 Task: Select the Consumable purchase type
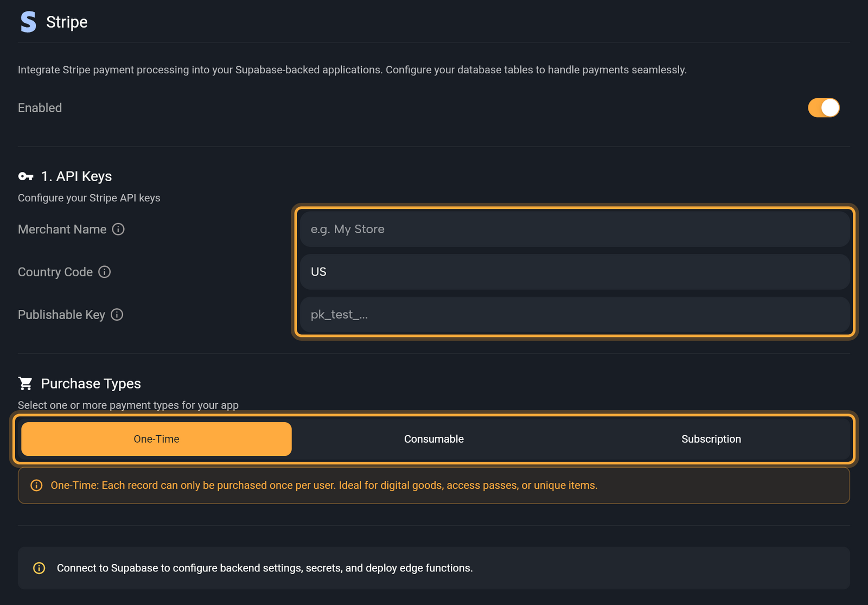coord(434,439)
